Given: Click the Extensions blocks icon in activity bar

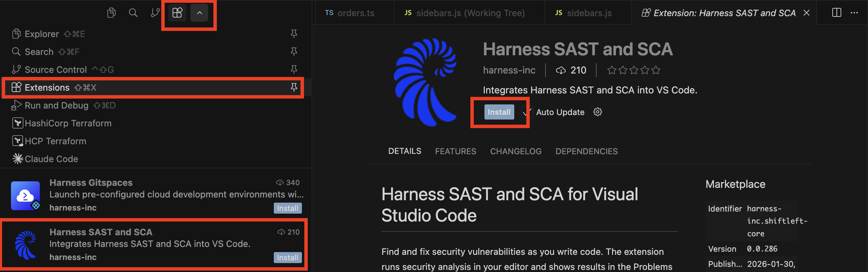Looking at the screenshot, I should (177, 13).
